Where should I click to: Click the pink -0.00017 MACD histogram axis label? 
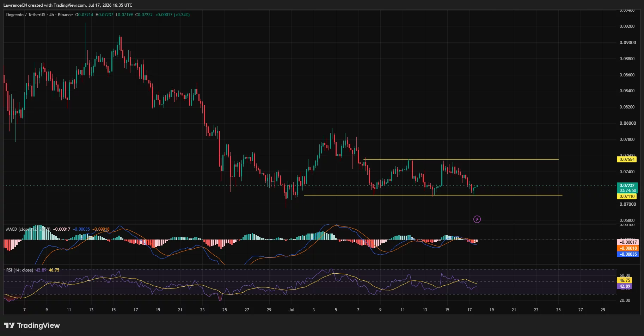[628, 242]
